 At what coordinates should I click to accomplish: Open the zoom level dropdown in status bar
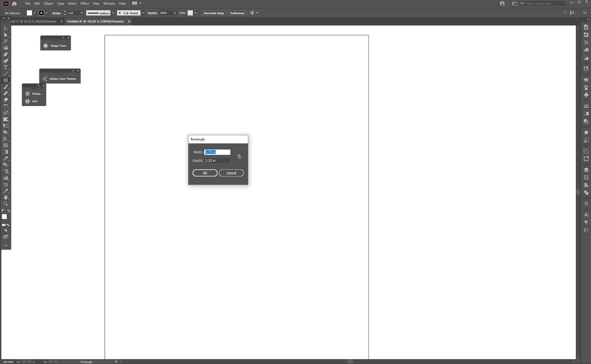pos(18,362)
